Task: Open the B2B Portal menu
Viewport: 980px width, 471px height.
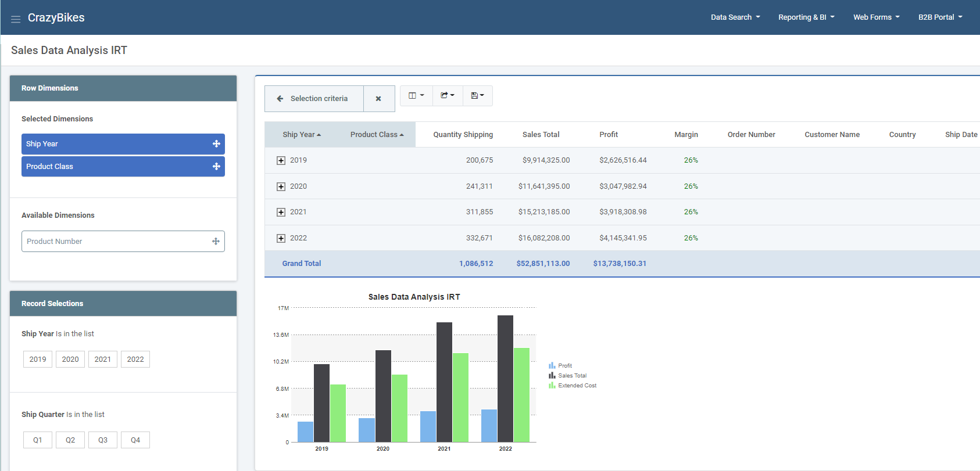Action: (x=940, y=17)
